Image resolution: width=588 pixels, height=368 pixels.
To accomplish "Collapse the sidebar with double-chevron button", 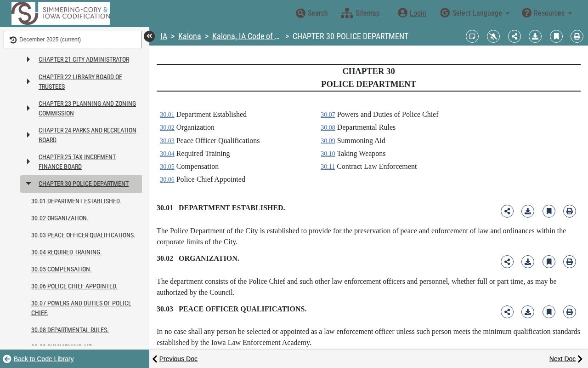I will click(x=149, y=36).
